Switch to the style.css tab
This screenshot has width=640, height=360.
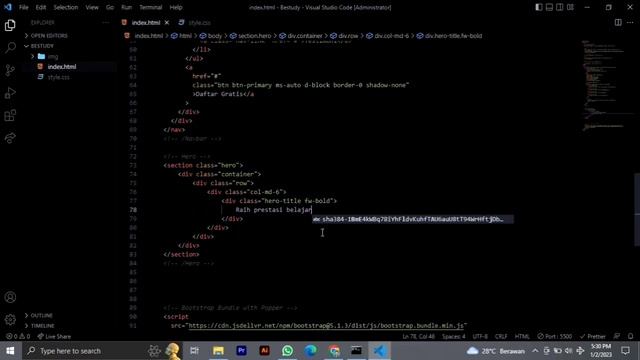tap(200, 23)
